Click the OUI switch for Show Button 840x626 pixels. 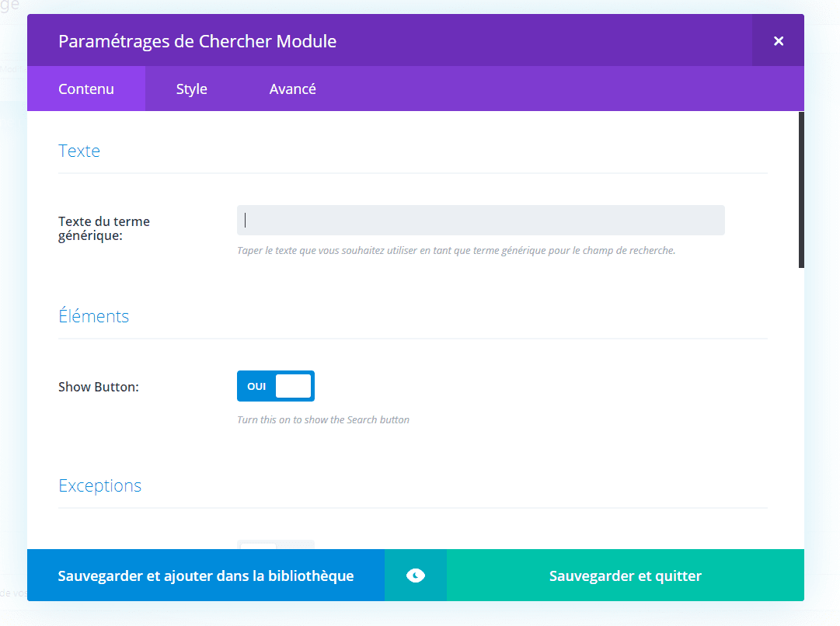[x=276, y=386]
